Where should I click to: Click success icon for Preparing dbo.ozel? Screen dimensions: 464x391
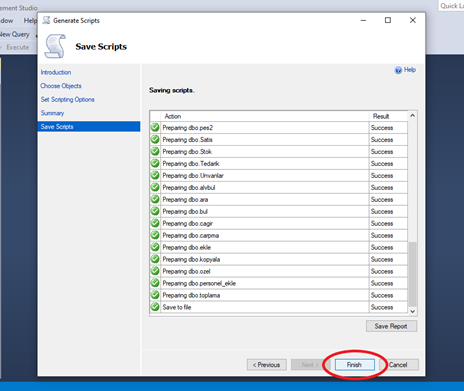pyautogui.click(x=155, y=271)
